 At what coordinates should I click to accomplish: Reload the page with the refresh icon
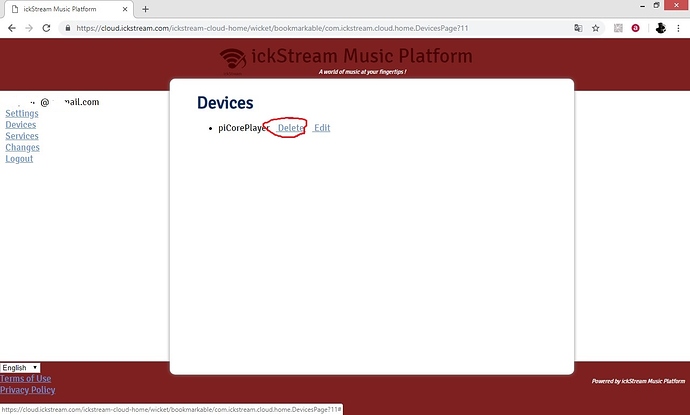[x=46, y=28]
